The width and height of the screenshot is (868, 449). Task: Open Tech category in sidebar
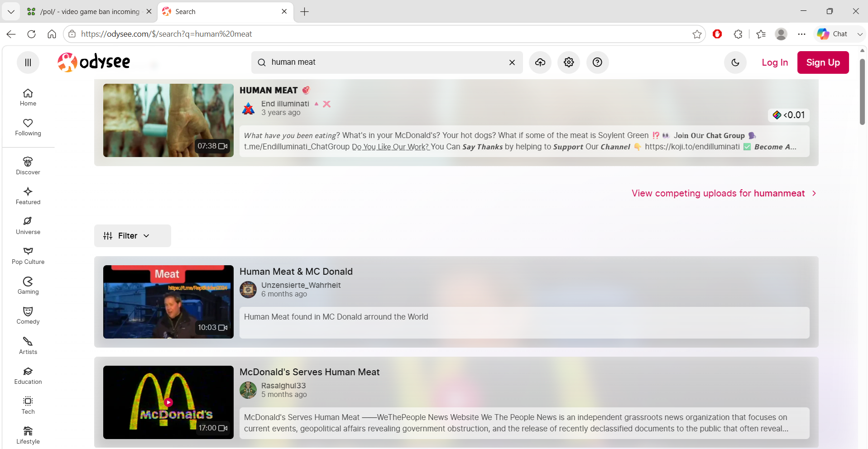pyautogui.click(x=28, y=406)
